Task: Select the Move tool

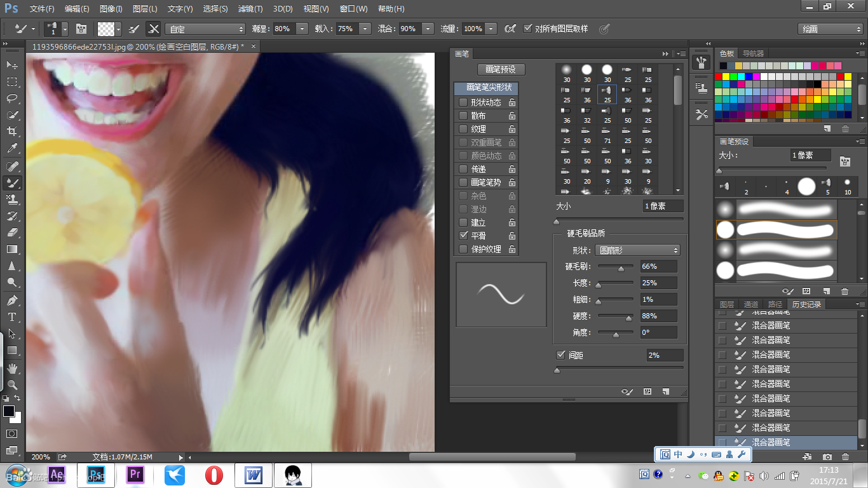Action: click(x=12, y=65)
